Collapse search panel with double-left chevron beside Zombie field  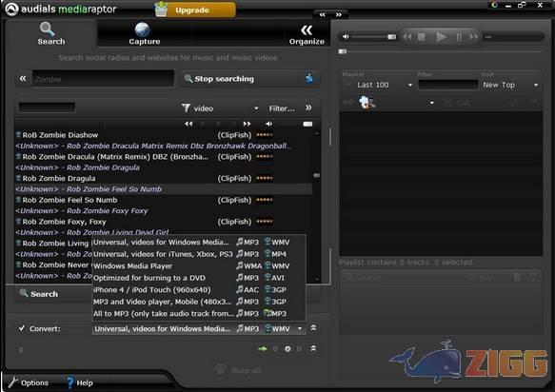23,79
